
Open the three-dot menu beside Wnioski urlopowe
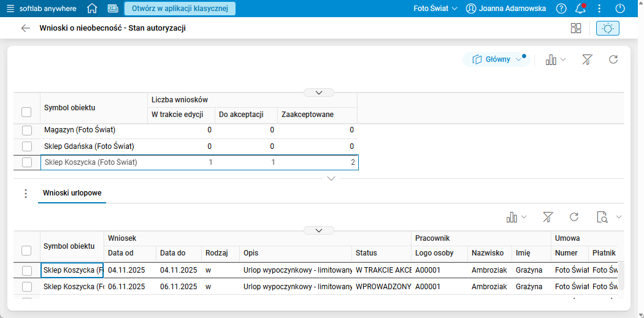pyautogui.click(x=26, y=194)
